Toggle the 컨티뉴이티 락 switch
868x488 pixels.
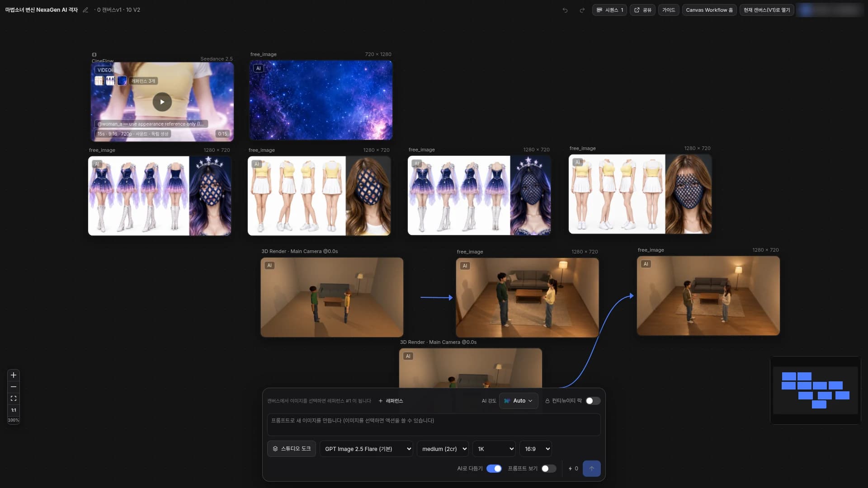pos(593,401)
